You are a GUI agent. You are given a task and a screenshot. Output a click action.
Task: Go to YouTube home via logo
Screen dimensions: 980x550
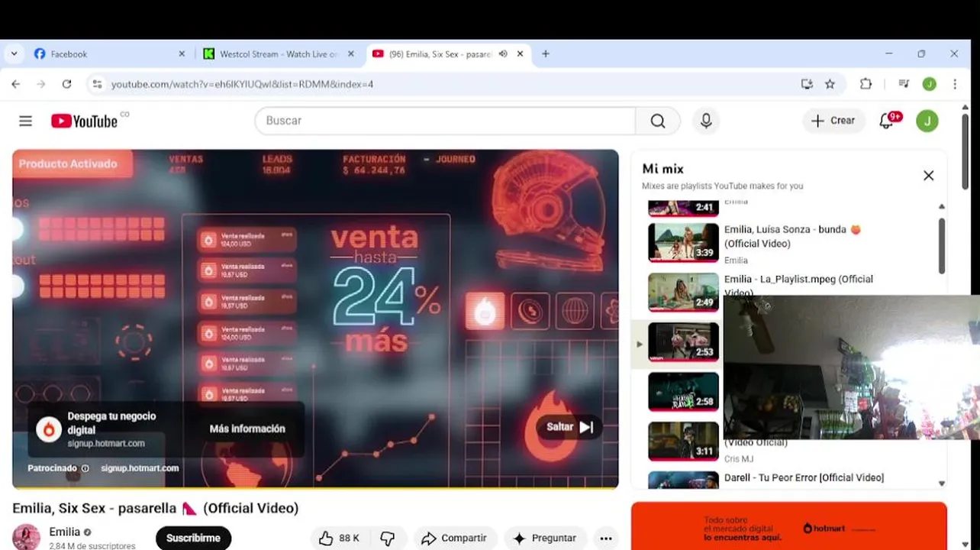[x=85, y=121]
